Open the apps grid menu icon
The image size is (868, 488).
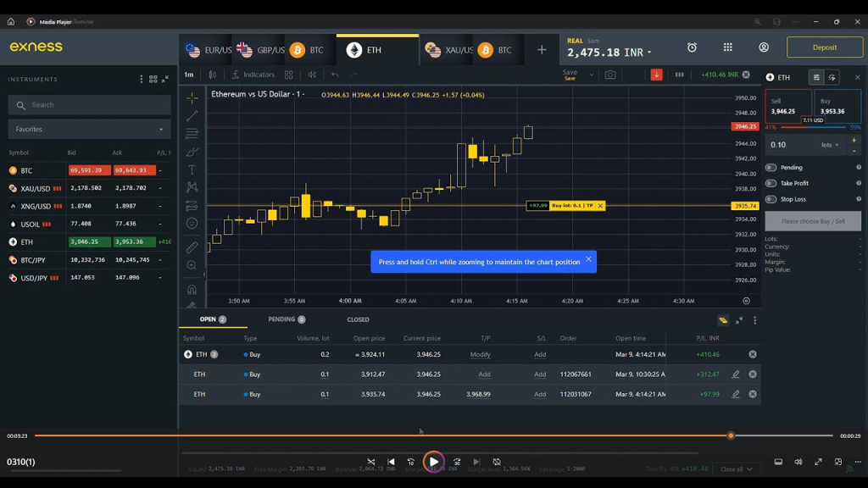click(727, 47)
